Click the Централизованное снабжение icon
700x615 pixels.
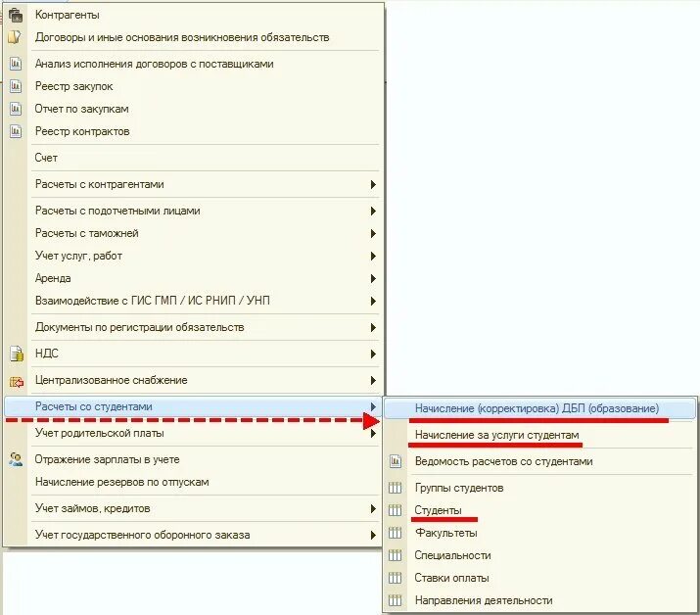pos(17,381)
